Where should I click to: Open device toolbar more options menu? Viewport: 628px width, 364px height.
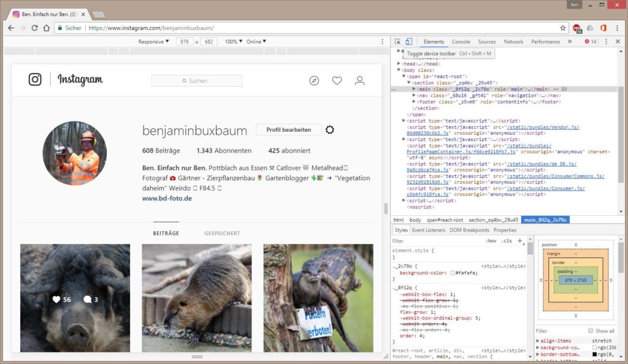tap(382, 42)
